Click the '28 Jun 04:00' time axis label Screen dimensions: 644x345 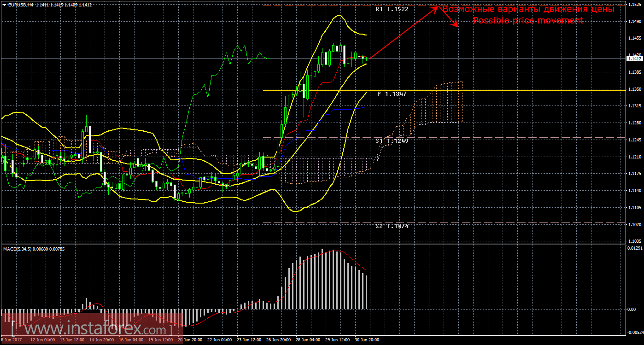(308, 340)
